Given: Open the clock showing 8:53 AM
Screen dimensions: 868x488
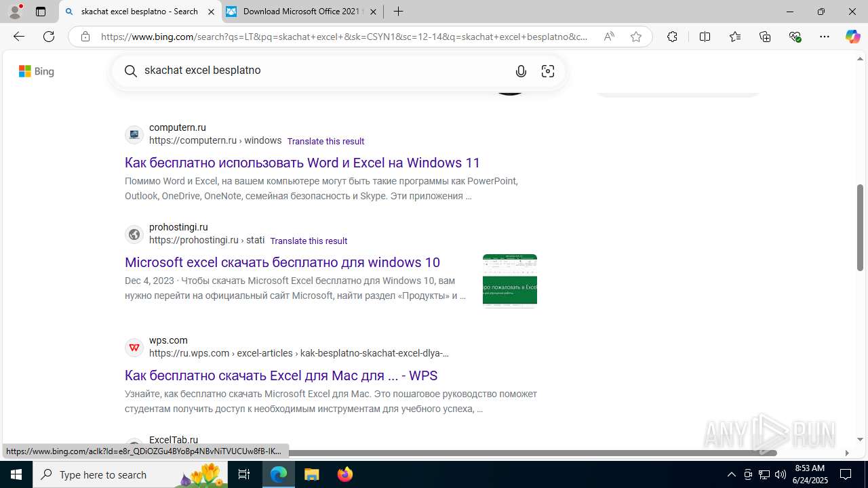Looking at the screenshot, I should (810, 474).
